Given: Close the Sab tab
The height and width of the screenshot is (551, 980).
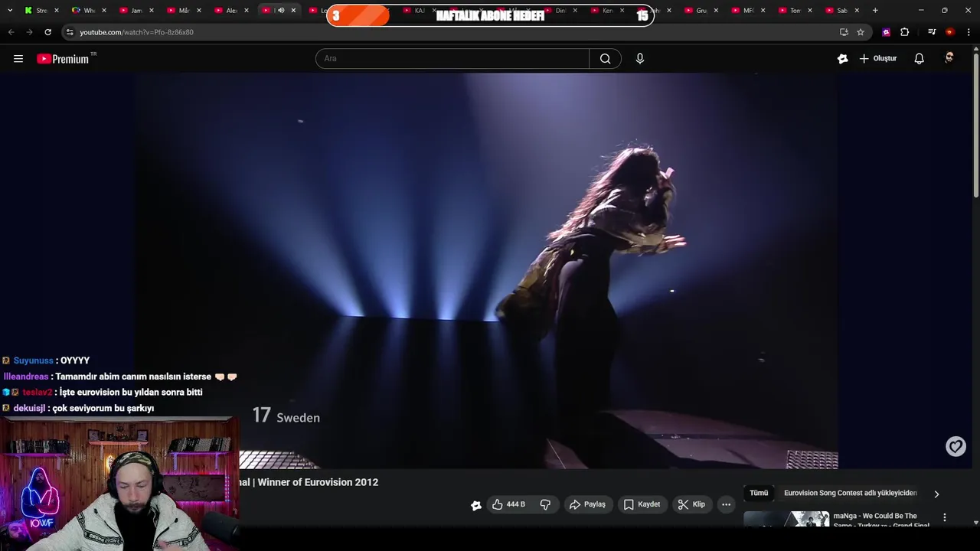Looking at the screenshot, I should pyautogui.click(x=857, y=11).
